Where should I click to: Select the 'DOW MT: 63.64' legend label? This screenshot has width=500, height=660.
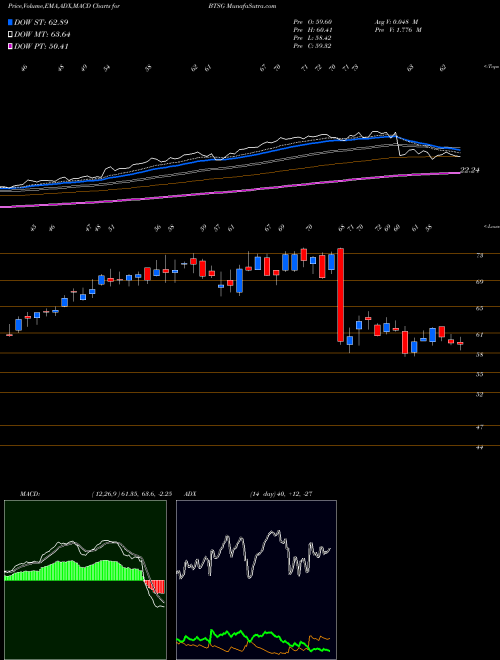coord(42,35)
